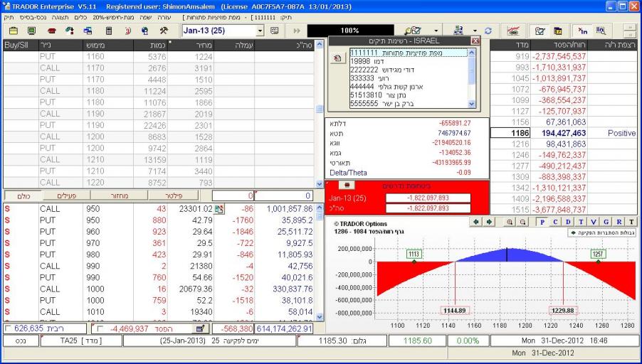642x364 pixels.
Task: Open the Jan-13 (25) expiry dropdown
Action: (261, 31)
